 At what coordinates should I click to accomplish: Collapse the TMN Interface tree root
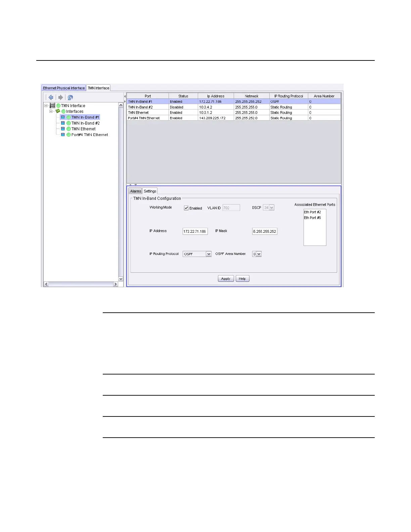point(46,105)
